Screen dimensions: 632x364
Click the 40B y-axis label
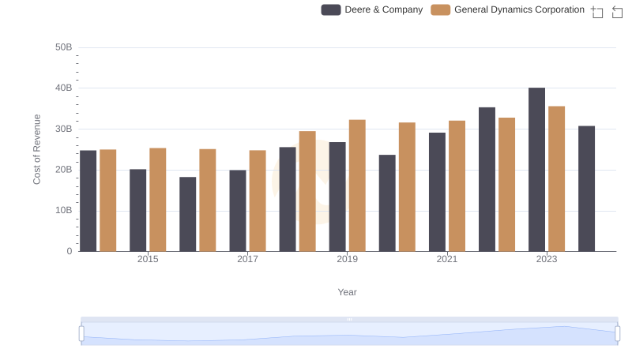64,88
